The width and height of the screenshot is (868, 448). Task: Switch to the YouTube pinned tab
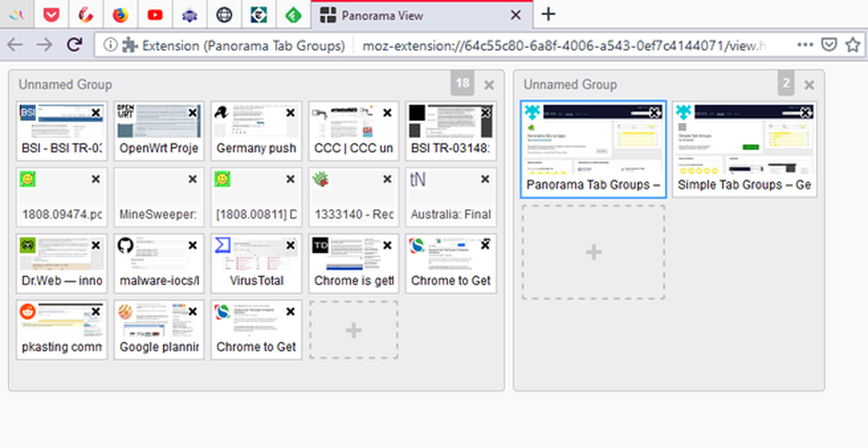click(x=155, y=14)
